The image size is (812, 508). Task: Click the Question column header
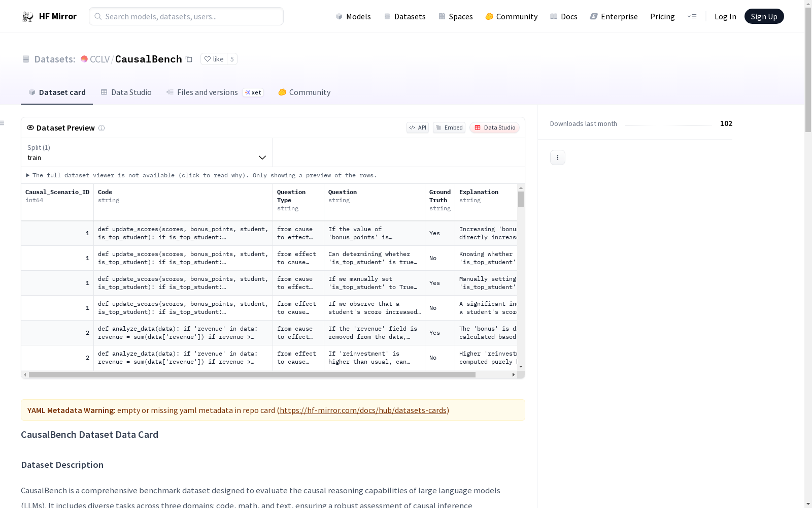375,202
